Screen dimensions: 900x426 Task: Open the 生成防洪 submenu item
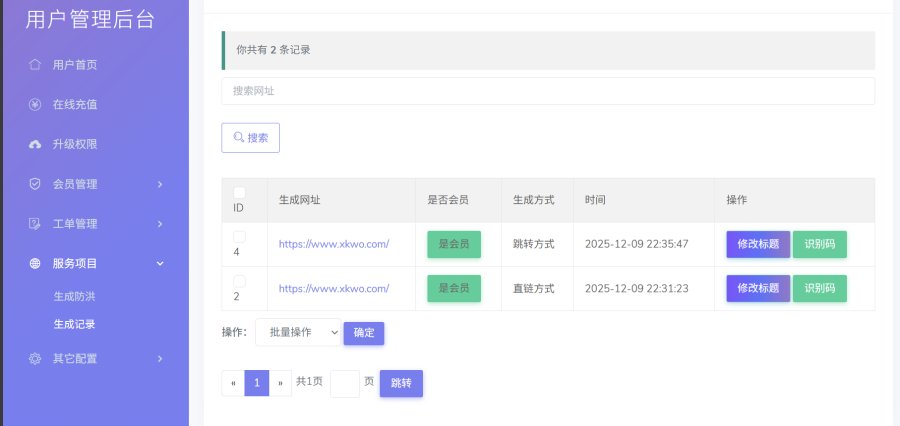pos(74,297)
